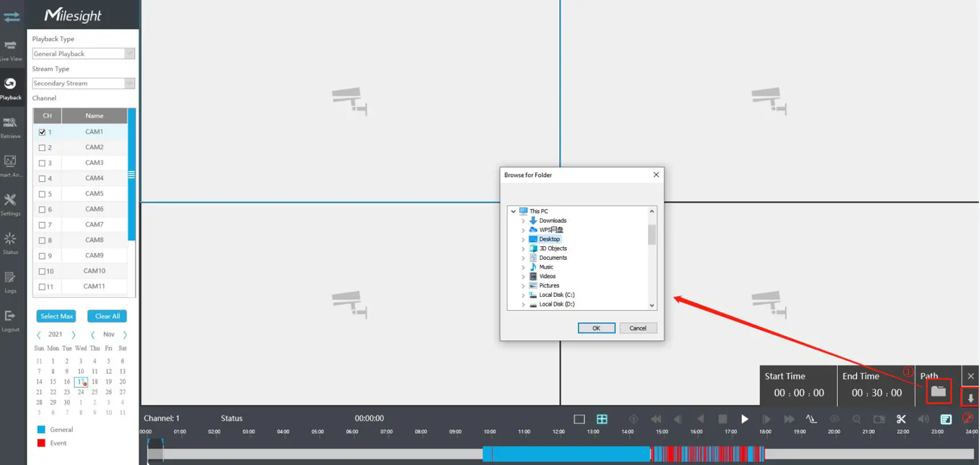The width and height of the screenshot is (980, 465).
Task: Click the step backward frame button
Action: tap(678, 419)
